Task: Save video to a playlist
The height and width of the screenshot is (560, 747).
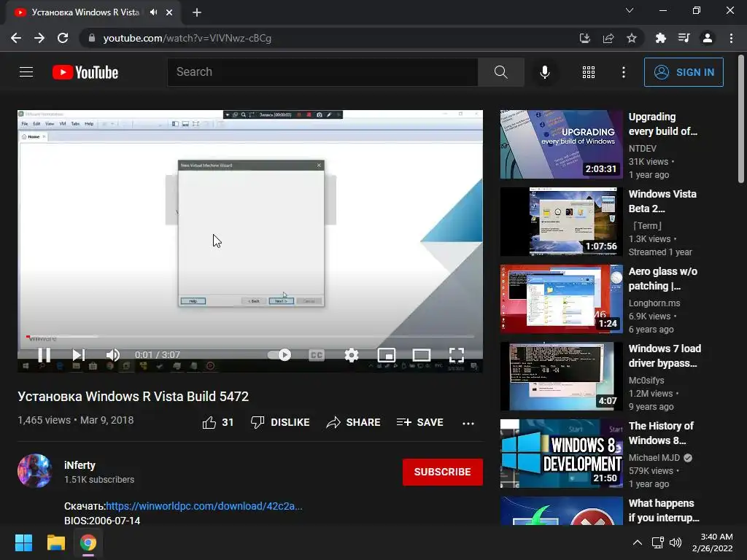Action: pos(419,422)
